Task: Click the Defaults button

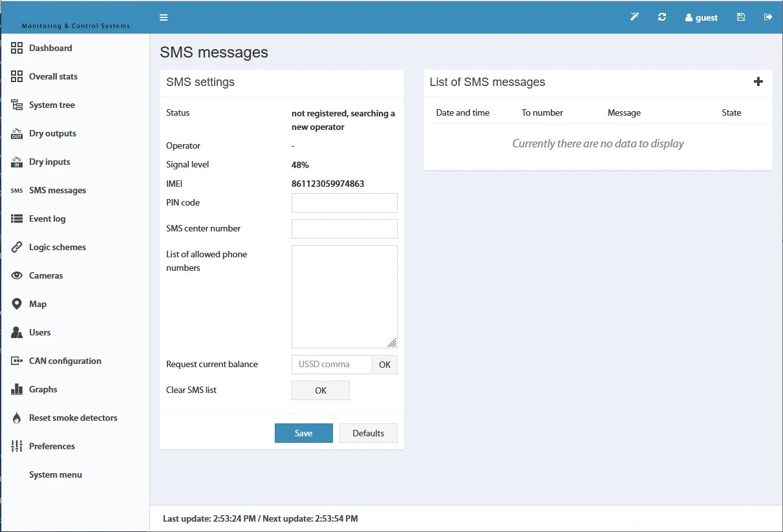Action: [x=369, y=433]
